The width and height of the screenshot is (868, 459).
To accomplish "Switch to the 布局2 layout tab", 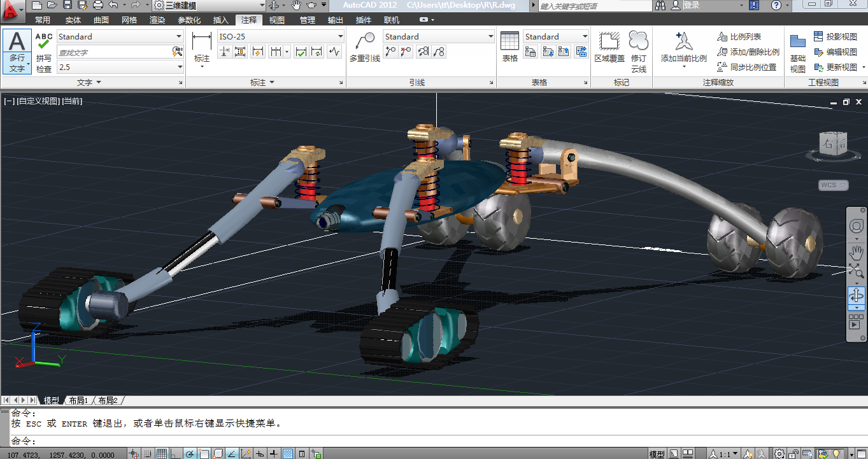I will 108,400.
